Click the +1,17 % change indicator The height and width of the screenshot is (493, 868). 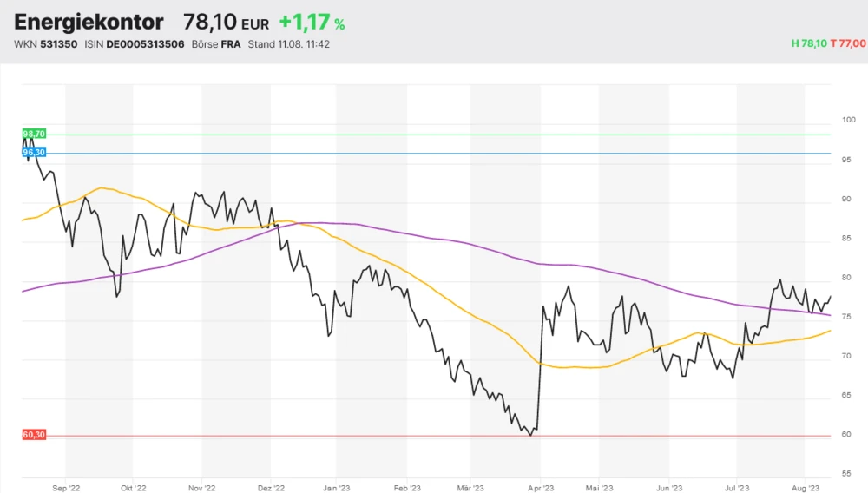312,22
